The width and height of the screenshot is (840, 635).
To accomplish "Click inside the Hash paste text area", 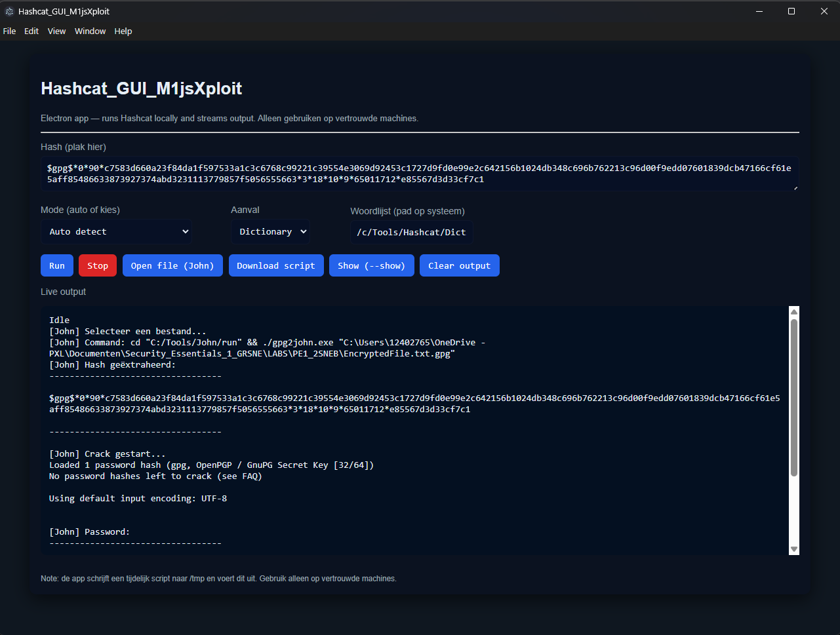I will pos(420,174).
